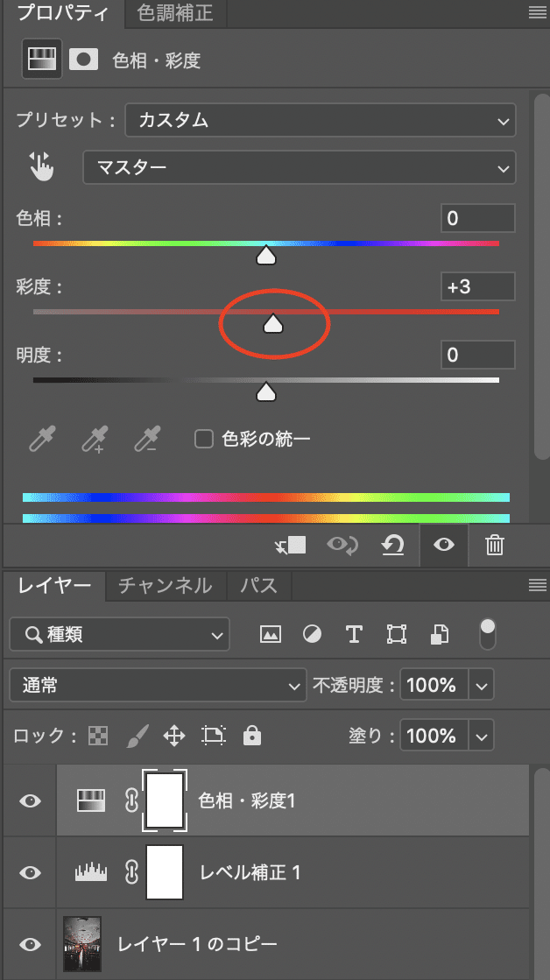The height and width of the screenshot is (980, 550).
Task: Filter layers by adjustment layer type
Action: coord(312,634)
